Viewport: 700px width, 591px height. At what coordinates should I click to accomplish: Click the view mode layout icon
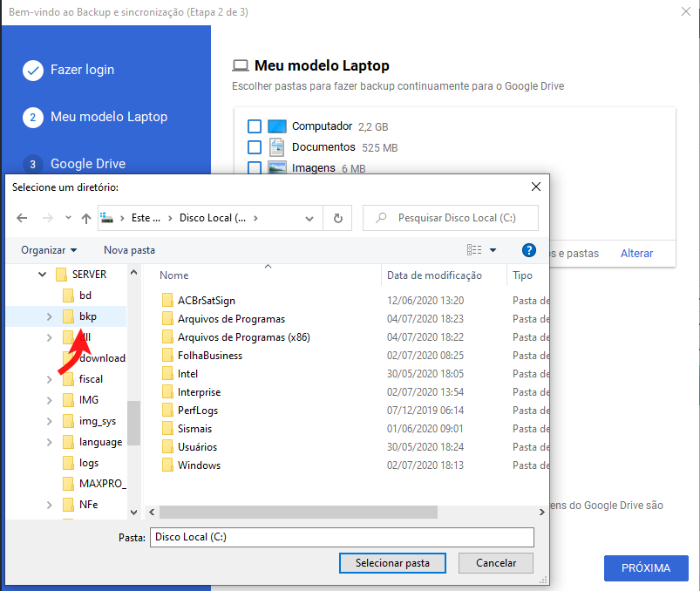[474, 250]
